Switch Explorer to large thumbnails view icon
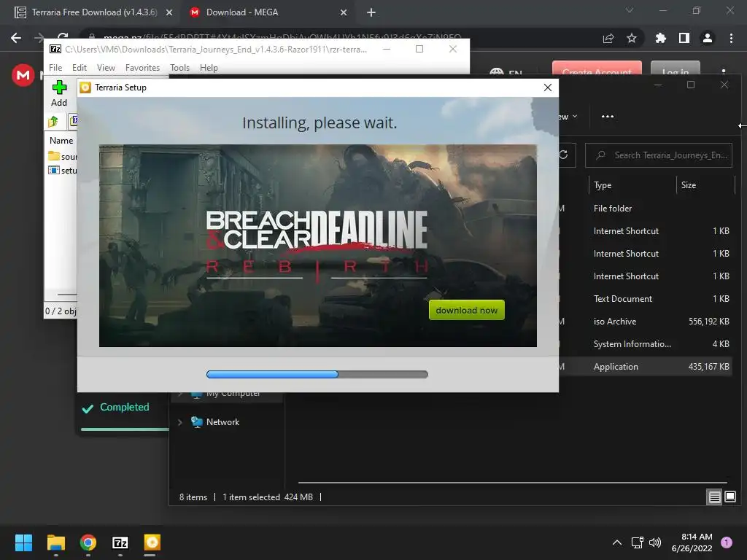Image resolution: width=747 pixels, height=560 pixels. [730, 497]
